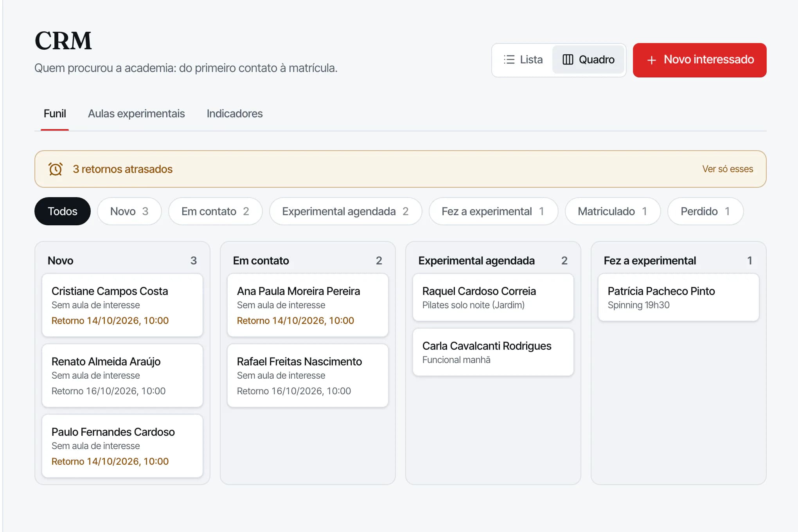Filter by Matriculado chip
Viewport: 798px width, 532px height.
[613, 211]
